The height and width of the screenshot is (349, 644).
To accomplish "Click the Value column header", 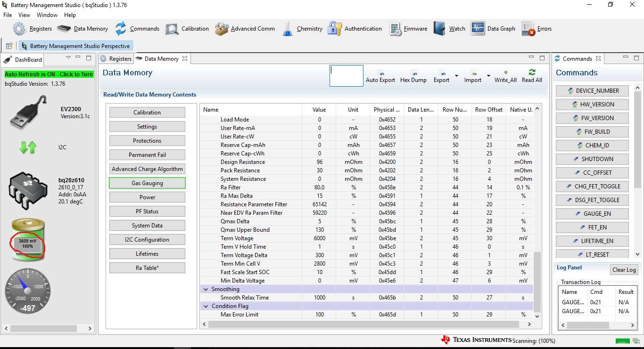I will [319, 110].
